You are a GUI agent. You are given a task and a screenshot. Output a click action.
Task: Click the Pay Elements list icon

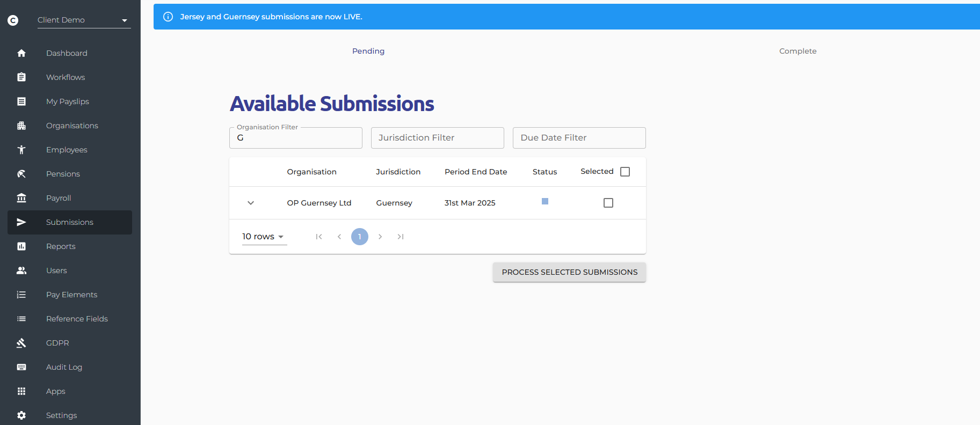click(x=21, y=295)
